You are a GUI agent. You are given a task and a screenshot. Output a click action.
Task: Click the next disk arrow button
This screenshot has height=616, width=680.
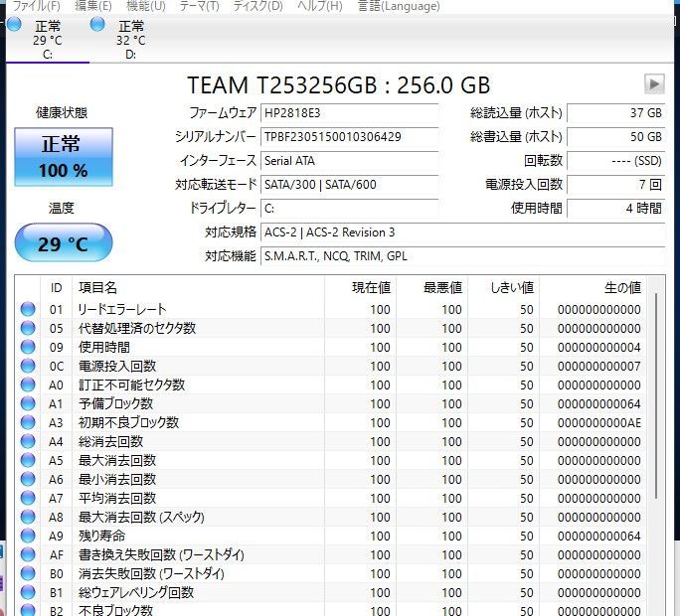tap(654, 83)
